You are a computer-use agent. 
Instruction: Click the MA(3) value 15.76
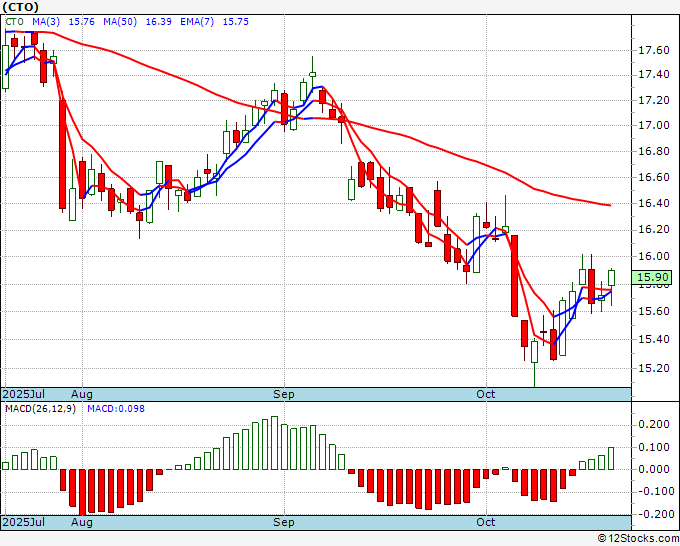pos(82,22)
